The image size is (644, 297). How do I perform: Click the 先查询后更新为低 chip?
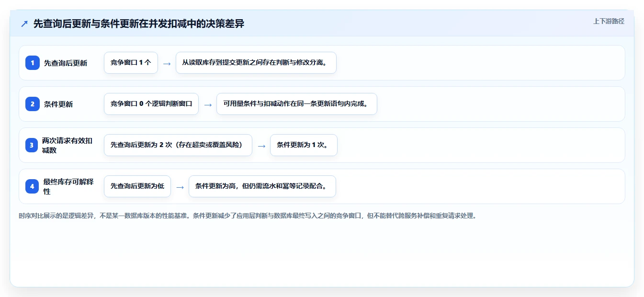(x=137, y=186)
